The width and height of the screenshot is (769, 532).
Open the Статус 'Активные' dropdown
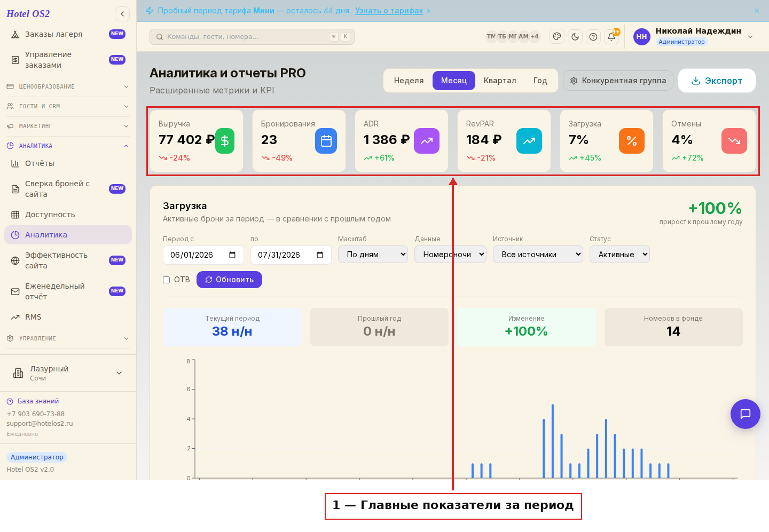click(619, 255)
